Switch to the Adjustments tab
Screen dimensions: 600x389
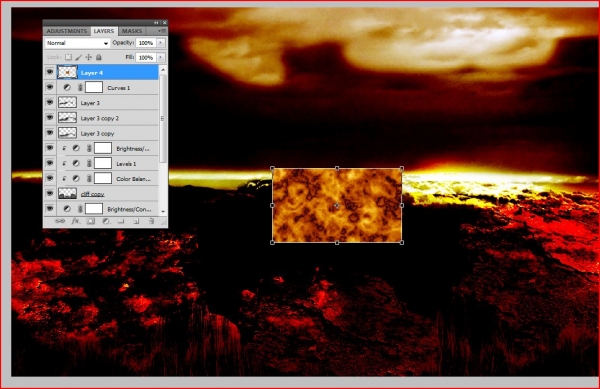pos(67,31)
